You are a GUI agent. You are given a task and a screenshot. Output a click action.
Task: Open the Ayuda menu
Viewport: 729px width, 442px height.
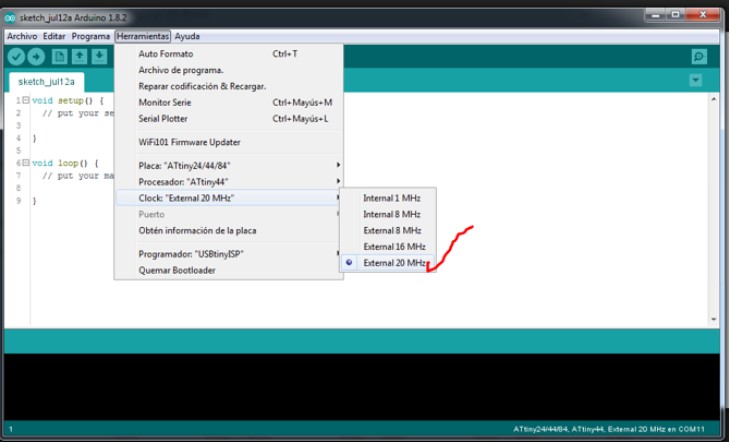coord(187,36)
